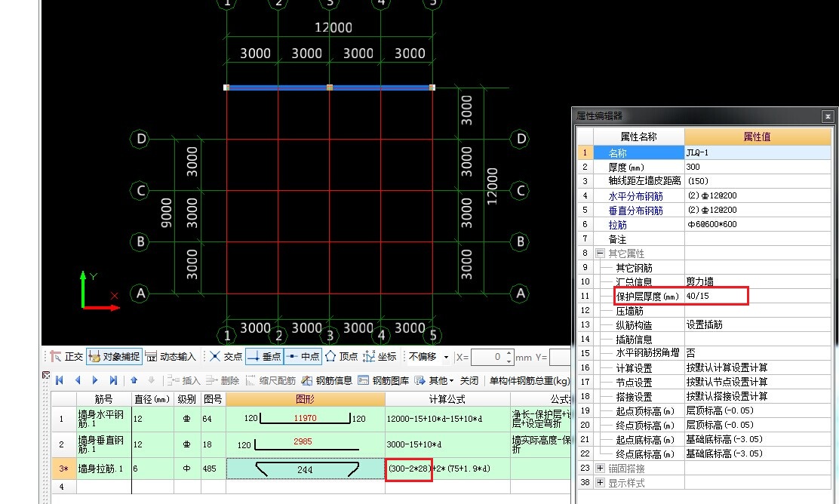
Task: Click 图形 column header in rebar table
Action: point(306,399)
